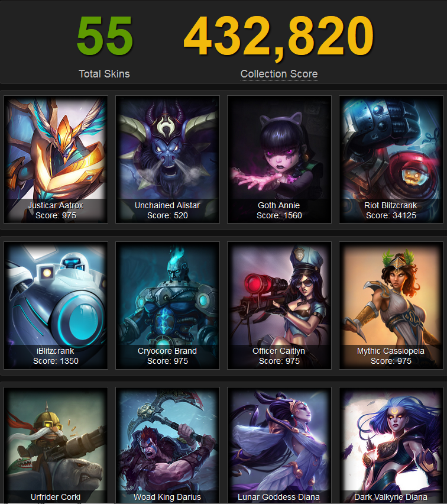Click the Goth Annie skin card

[279, 160]
